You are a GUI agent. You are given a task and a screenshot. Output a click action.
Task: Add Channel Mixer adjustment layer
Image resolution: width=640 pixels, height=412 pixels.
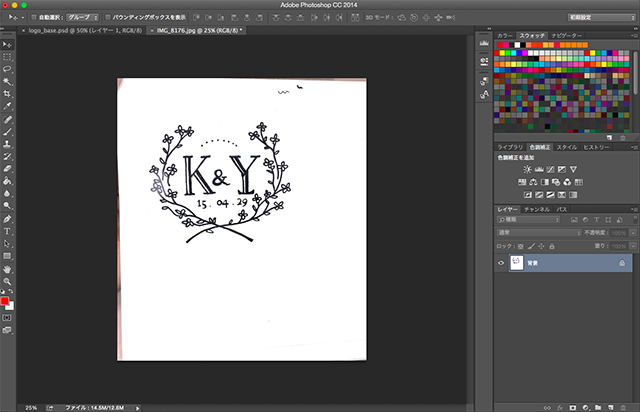click(x=567, y=182)
